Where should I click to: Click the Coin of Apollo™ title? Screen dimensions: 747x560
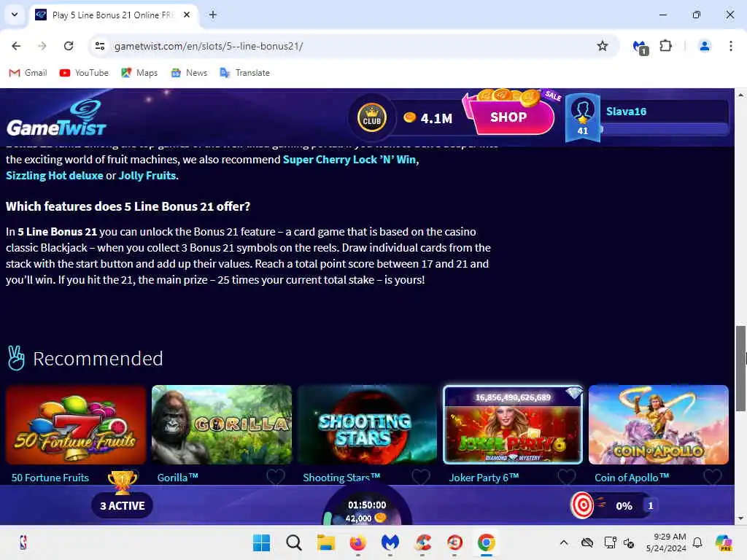pyautogui.click(x=632, y=478)
